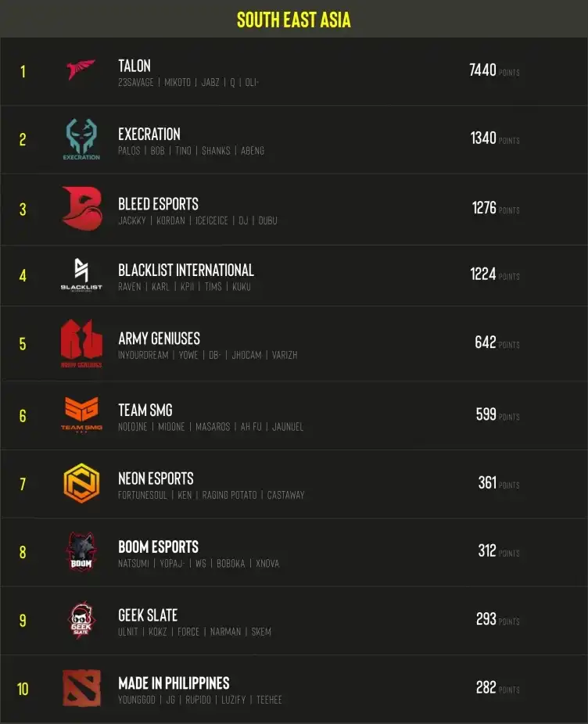This screenshot has height=724, width=588.
Task: Click the Made in Philippines Dota logo
Action: (x=81, y=688)
